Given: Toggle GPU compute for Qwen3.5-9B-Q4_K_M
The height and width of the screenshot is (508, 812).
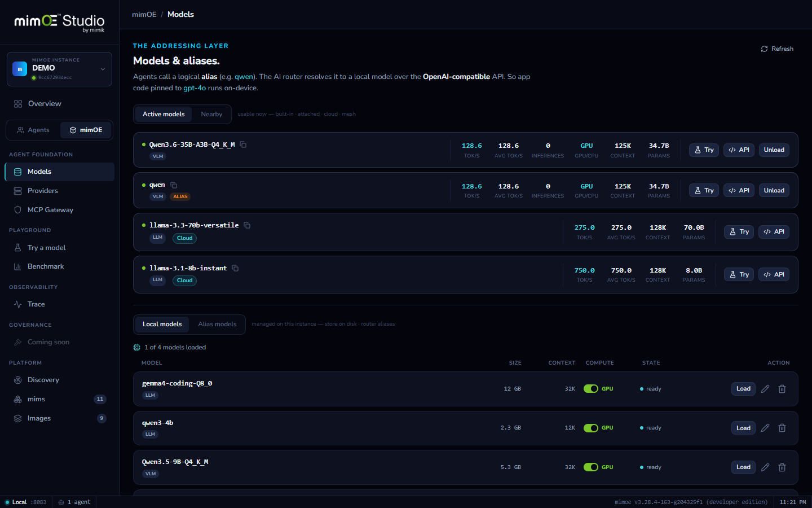Looking at the screenshot, I should point(590,467).
